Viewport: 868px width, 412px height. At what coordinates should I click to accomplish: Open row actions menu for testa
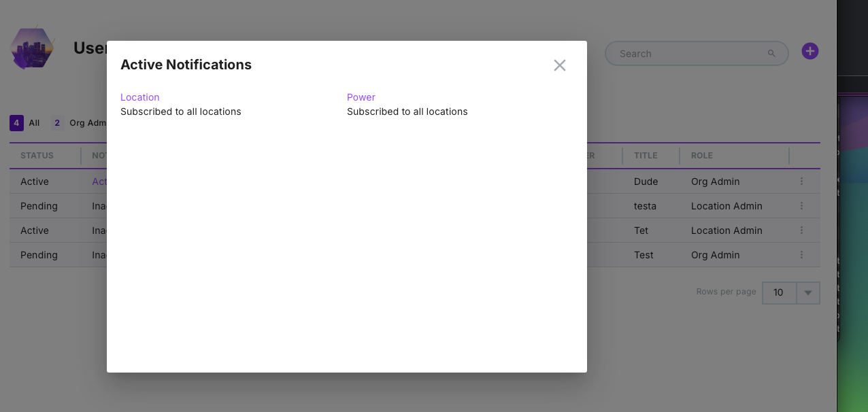point(802,206)
